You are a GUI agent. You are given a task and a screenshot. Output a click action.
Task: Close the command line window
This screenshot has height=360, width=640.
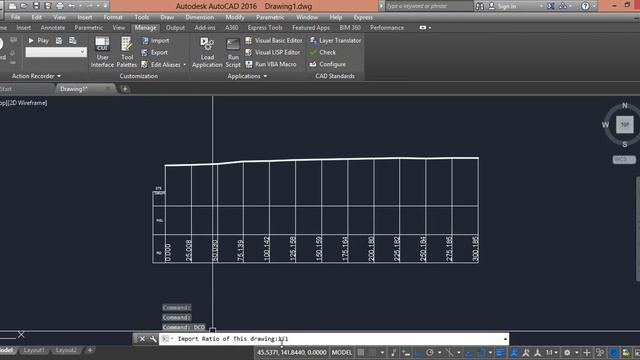tap(142, 339)
